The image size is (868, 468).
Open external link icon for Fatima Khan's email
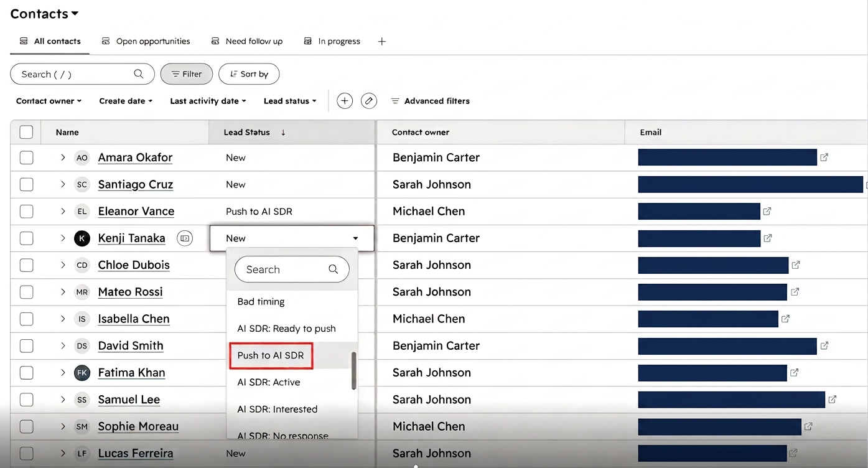point(794,373)
